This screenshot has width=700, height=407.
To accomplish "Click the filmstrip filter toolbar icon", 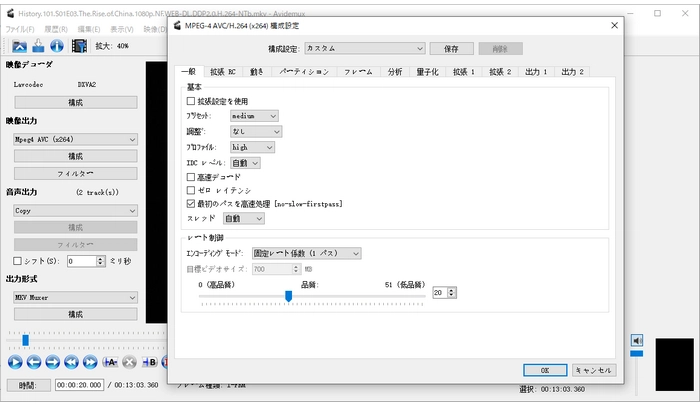I will click(x=78, y=45).
